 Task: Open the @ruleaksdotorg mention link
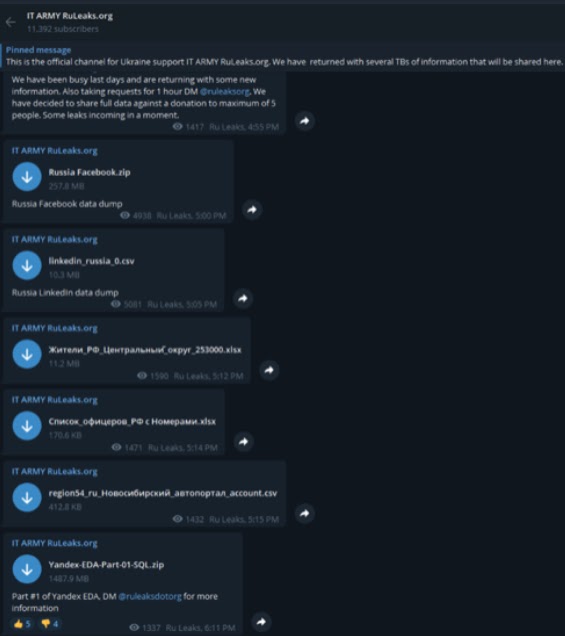(x=150, y=596)
